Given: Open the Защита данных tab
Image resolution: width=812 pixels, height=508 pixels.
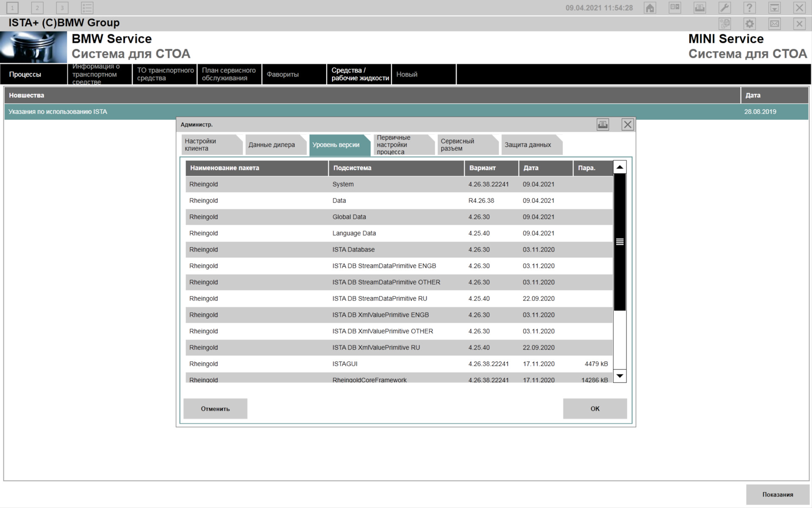Looking at the screenshot, I should point(532,145).
